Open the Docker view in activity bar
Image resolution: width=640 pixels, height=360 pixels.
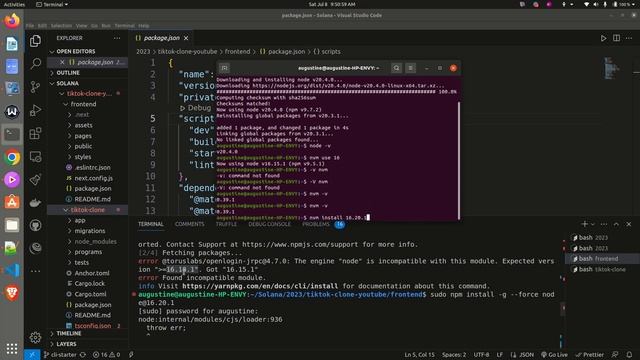pos(36,202)
